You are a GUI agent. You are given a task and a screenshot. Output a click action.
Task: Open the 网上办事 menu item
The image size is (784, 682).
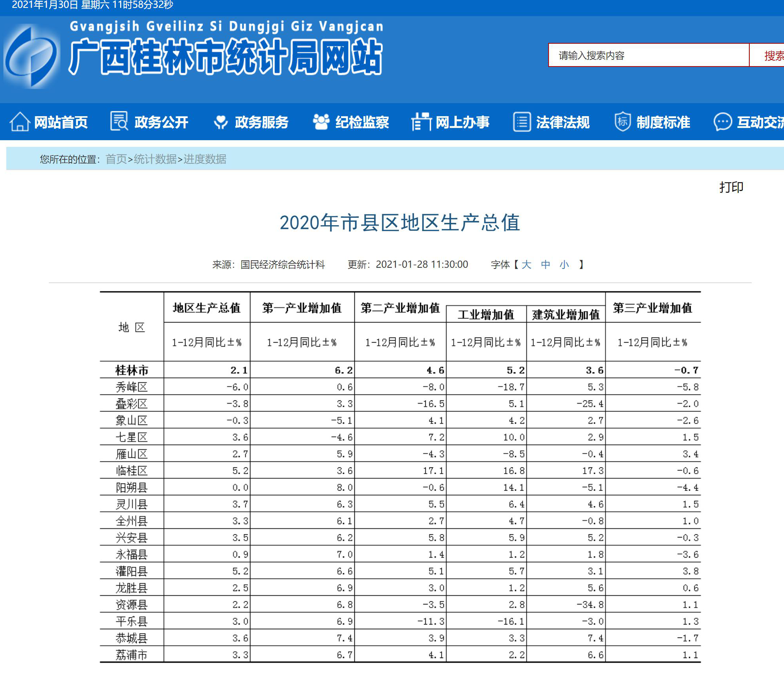462,122
